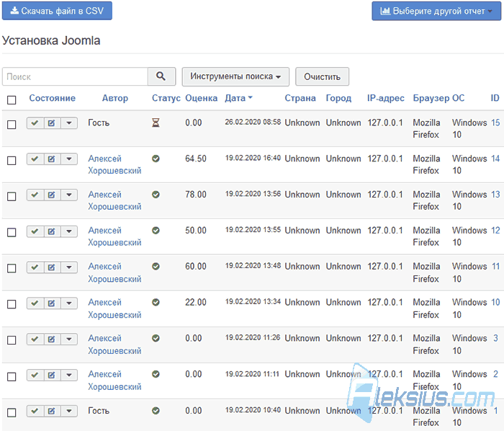Click the edit icon in ID 2 row
This screenshot has height=431, width=504.
[52, 375]
